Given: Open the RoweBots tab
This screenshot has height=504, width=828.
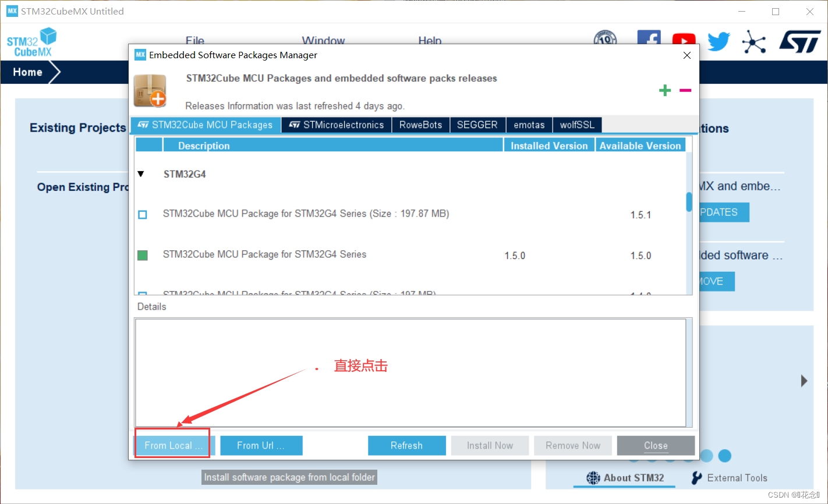Looking at the screenshot, I should point(420,125).
